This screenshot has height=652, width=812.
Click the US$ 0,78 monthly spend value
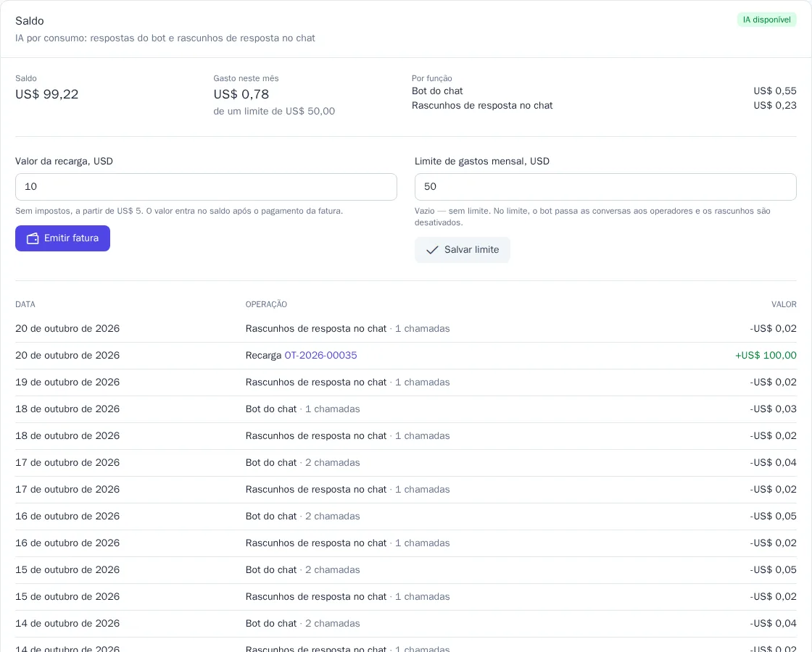pyautogui.click(x=241, y=94)
